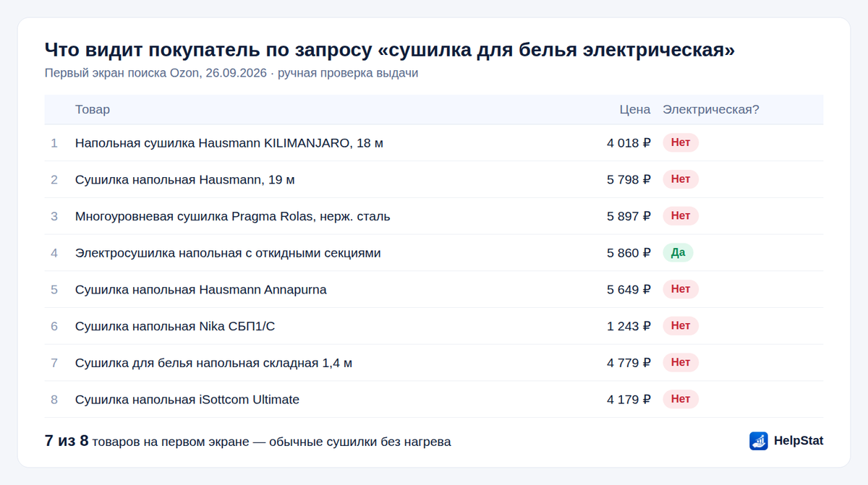Image resolution: width=868 pixels, height=485 pixels.
Task: Click the price "4 018 ₽"
Action: click(629, 143)
